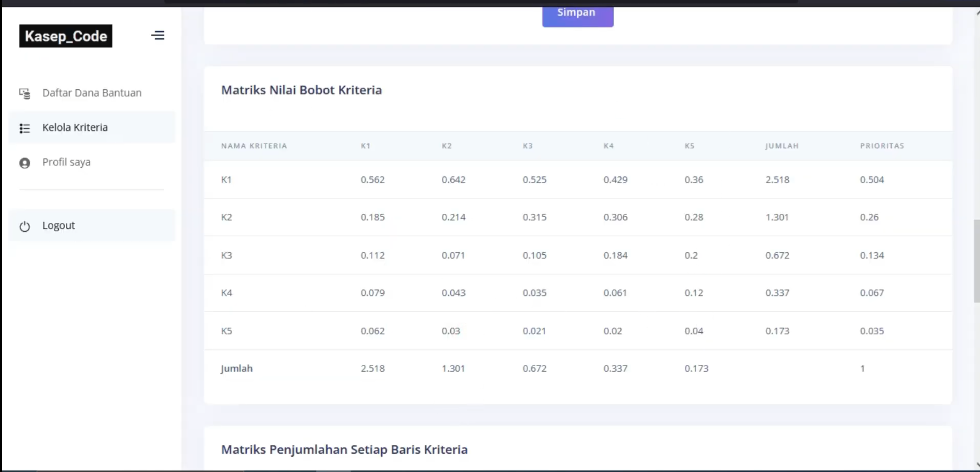The image size is (980, 472).
Task: Click the value 0.02 in row K5
Action: (x=613, y=331)
